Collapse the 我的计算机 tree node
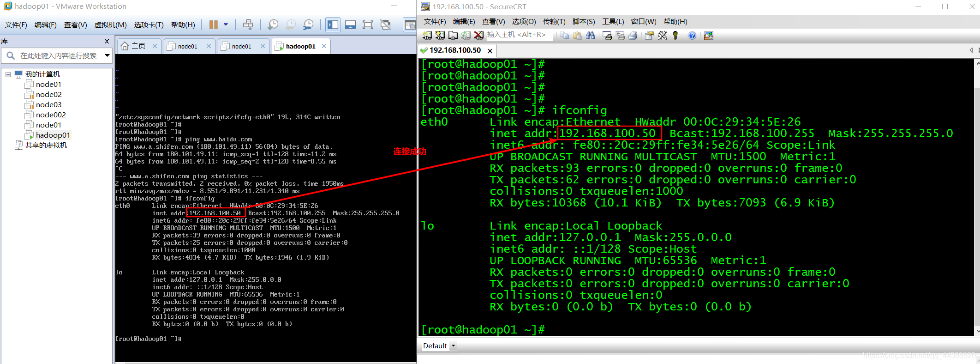The width and height of the screenshot is (980, 364). [x=8, y=74]
